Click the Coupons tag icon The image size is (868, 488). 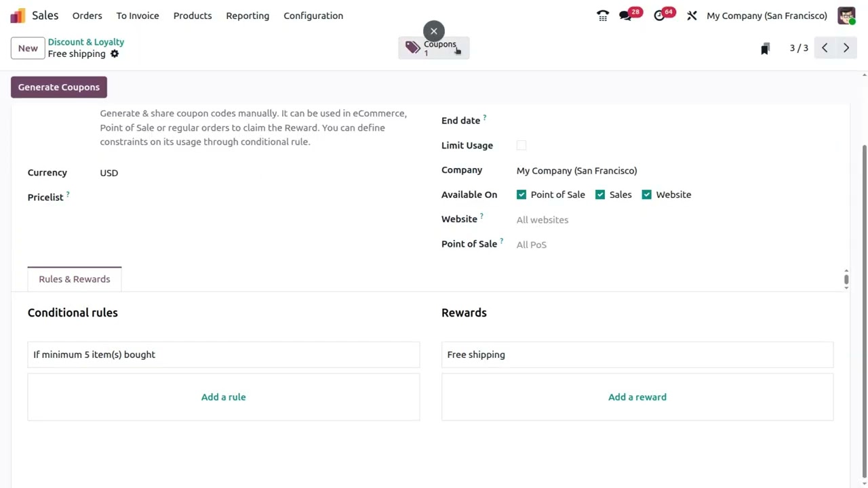413,47
